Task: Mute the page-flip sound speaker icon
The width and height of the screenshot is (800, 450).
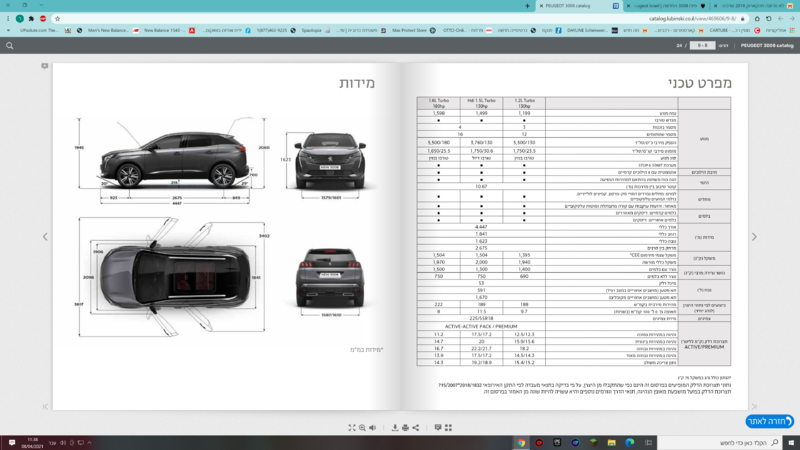Action: [x=373, y=428]
